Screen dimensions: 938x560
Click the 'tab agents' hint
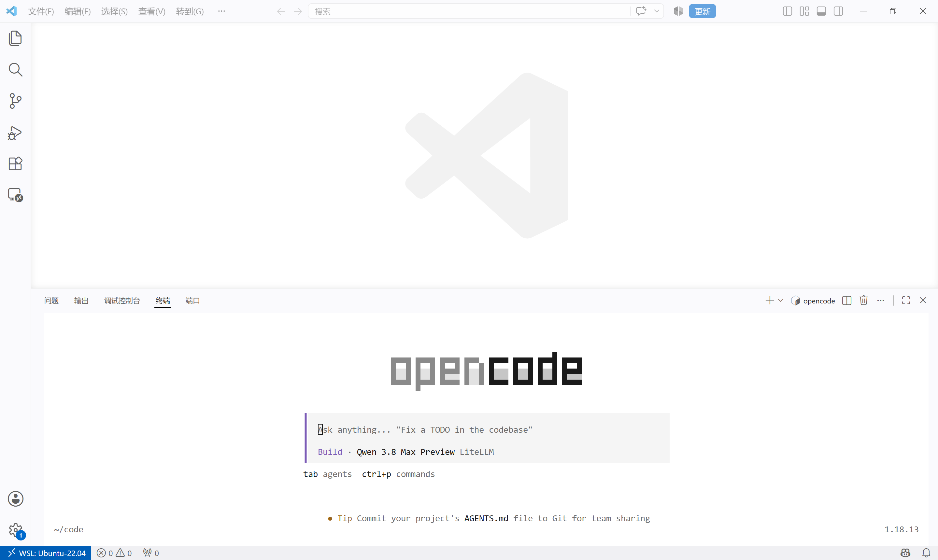(327, 474)
